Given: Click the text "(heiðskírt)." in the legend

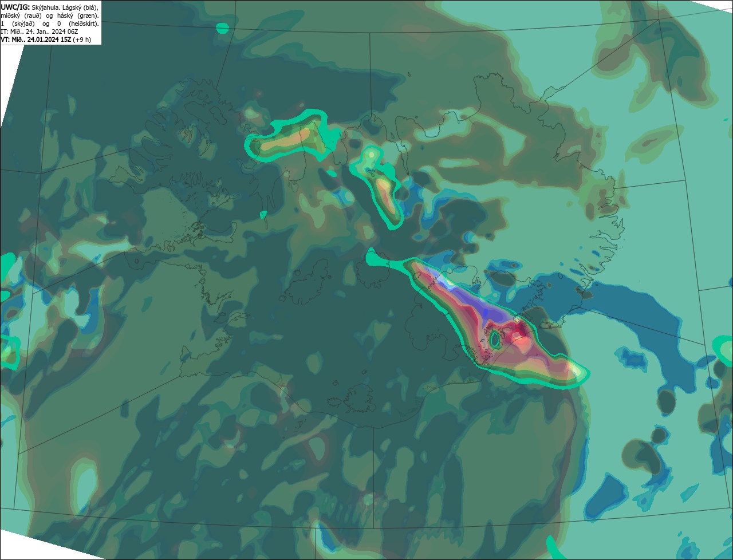Looking at the screenshot, I should pos(84,24).
